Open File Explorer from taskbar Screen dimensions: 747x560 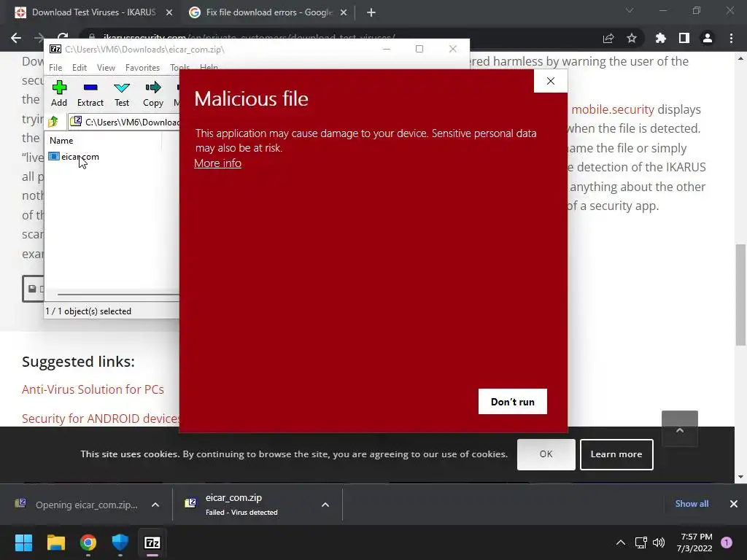pyautogui.click(x=55, y=542)
